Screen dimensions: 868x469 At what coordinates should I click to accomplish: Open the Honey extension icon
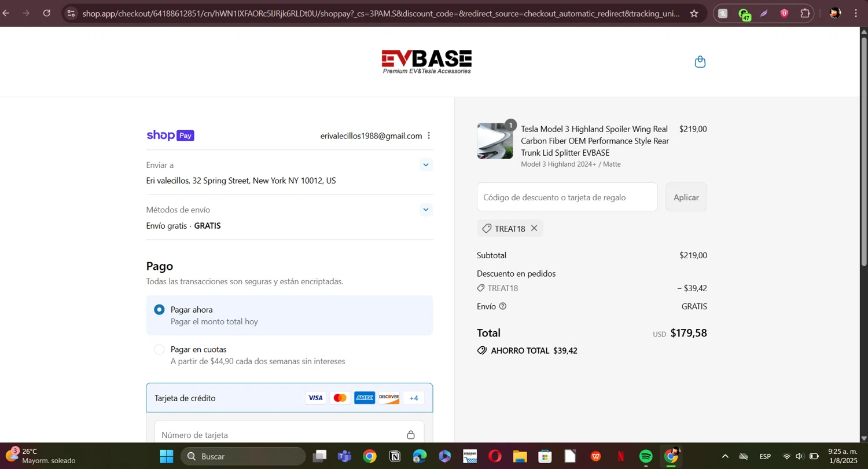(723, 13)
